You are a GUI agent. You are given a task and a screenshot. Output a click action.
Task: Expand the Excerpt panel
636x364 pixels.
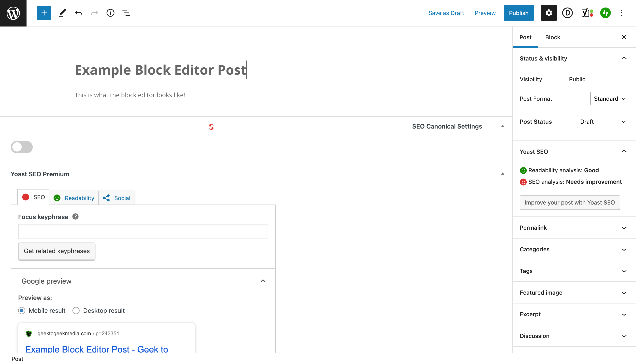click(x=574, y=315)
